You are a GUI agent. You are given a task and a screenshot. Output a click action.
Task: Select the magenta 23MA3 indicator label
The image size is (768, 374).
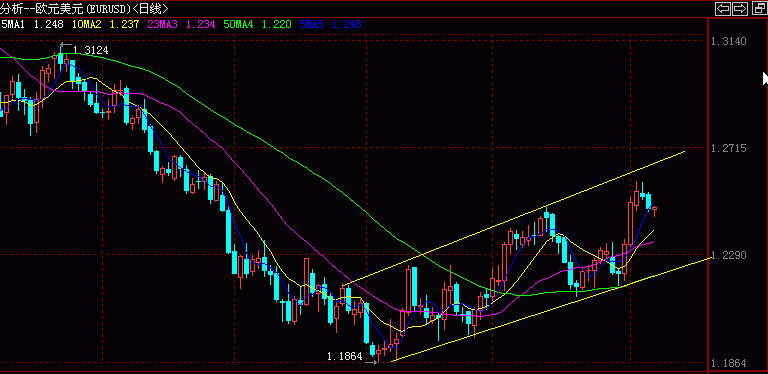pyautogui.click(x=163, y=24)
